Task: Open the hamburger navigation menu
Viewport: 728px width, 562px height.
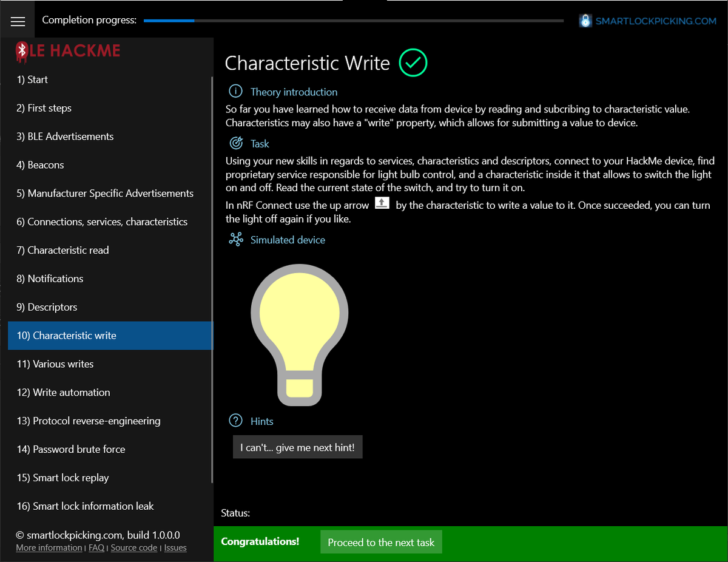Action: (x=18, y=21)
